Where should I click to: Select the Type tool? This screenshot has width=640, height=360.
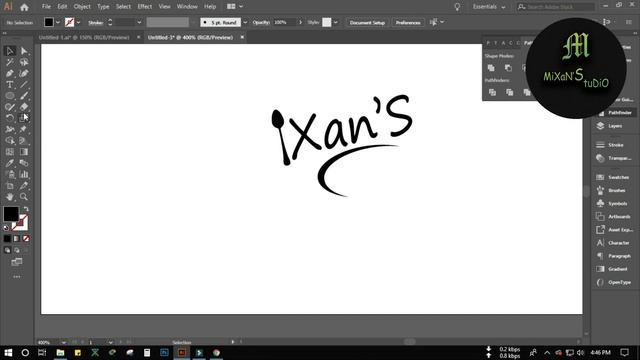coord(10,85)
